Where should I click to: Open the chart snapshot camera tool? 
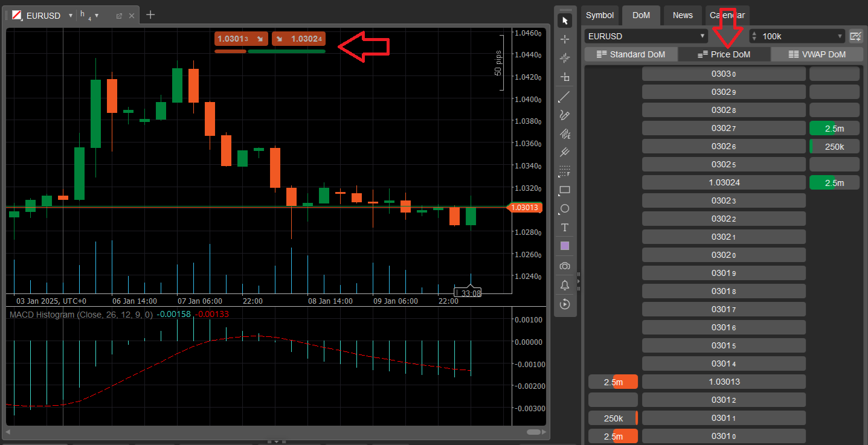pyautogui.click(x=565, y=266)
